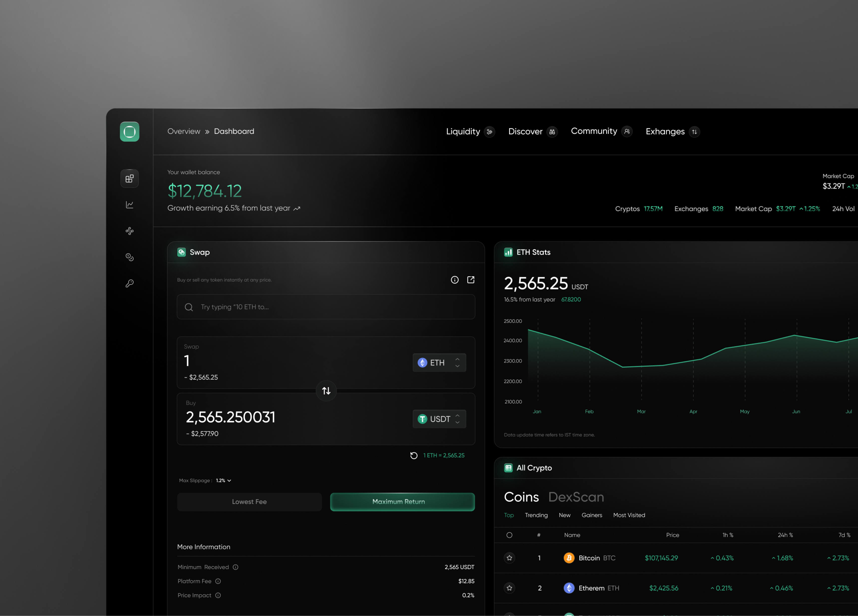Click the buy amount 2,565.250031 field

(230, 417)
